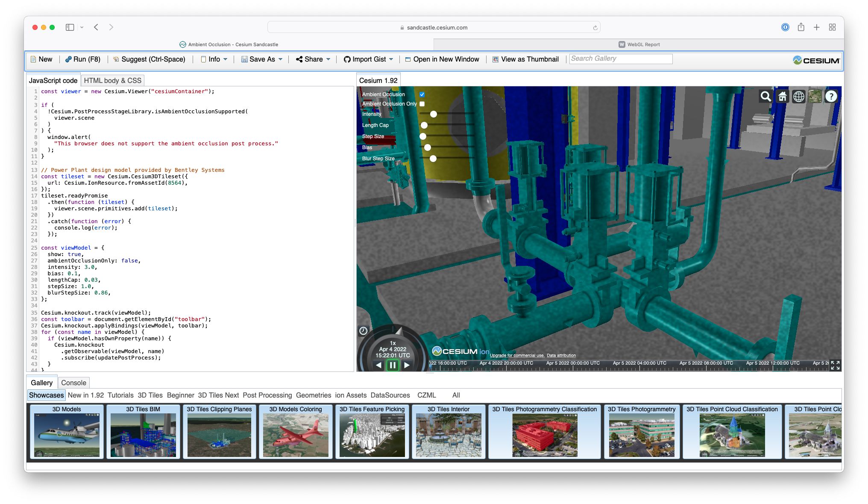The image size is (868, 504).
Task: Open the 3D Models Coloring demo
Action: tap(296, 432)
